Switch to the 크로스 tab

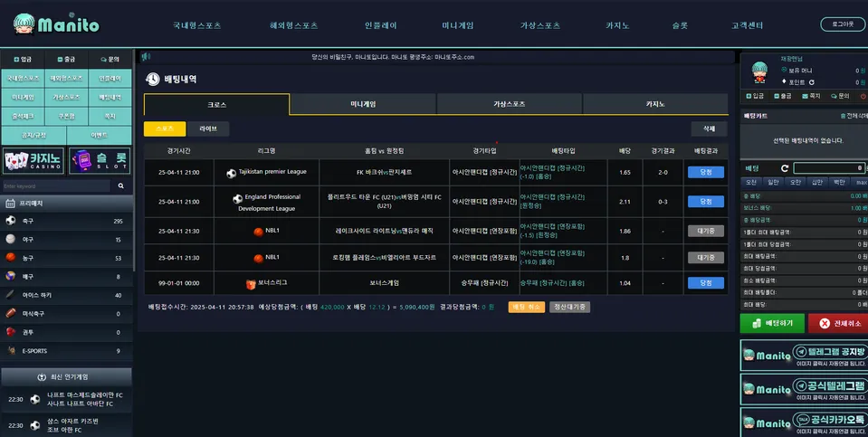[x=216, y=104]
